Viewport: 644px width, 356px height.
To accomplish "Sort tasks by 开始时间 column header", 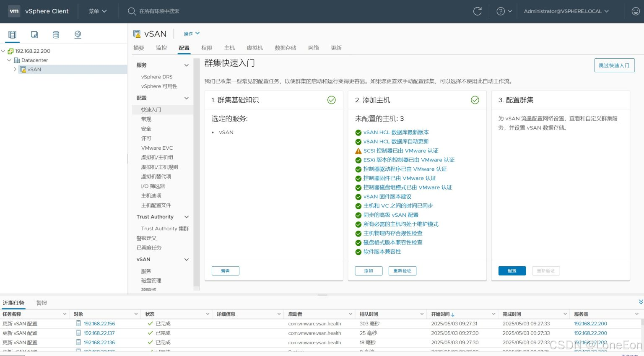I will tap(440, 314).
